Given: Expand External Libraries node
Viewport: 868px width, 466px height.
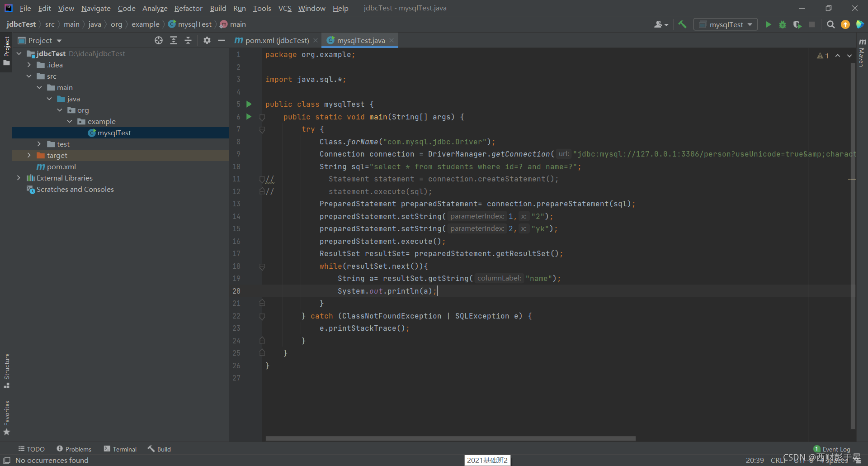Looking at the screenshot, I should pyautogui.click(x=19, y=178).
